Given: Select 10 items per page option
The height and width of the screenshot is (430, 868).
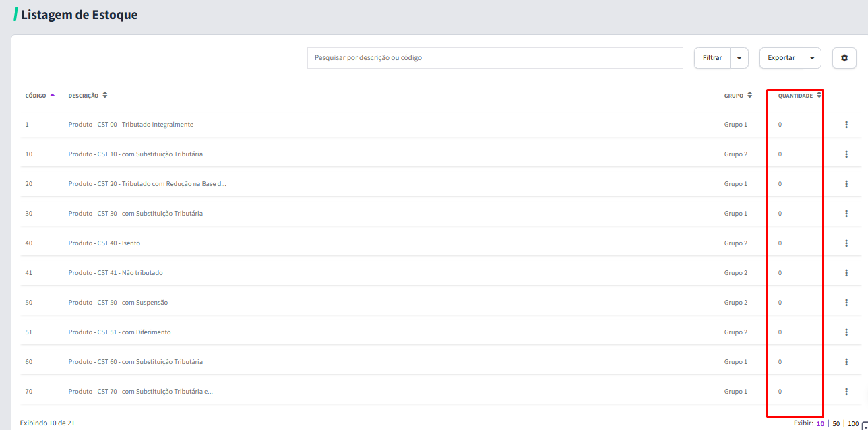Looking at the screenshot, I should tap(820, 424).
